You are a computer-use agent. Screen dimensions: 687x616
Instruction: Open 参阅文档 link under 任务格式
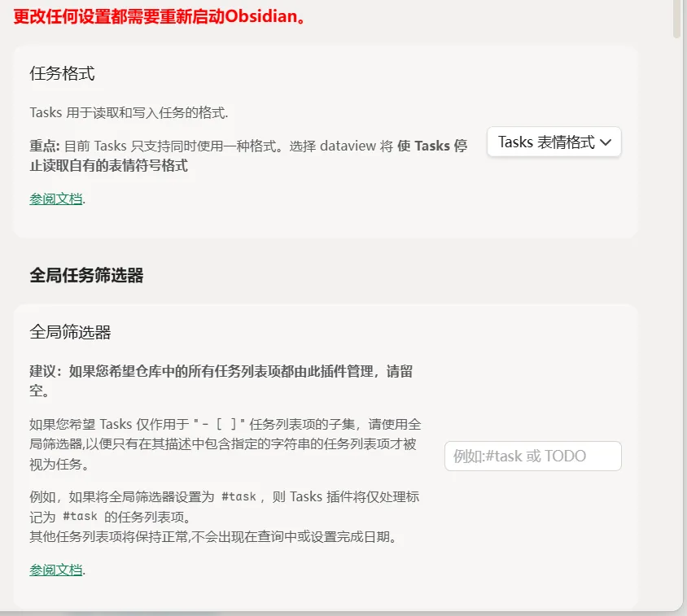(56, 199)
